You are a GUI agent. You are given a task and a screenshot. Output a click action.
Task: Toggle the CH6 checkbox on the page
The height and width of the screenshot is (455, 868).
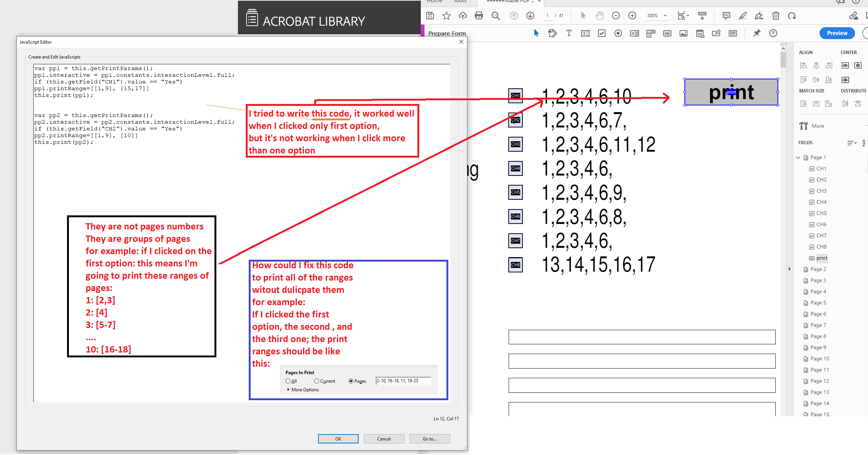(x=515, y=217)
